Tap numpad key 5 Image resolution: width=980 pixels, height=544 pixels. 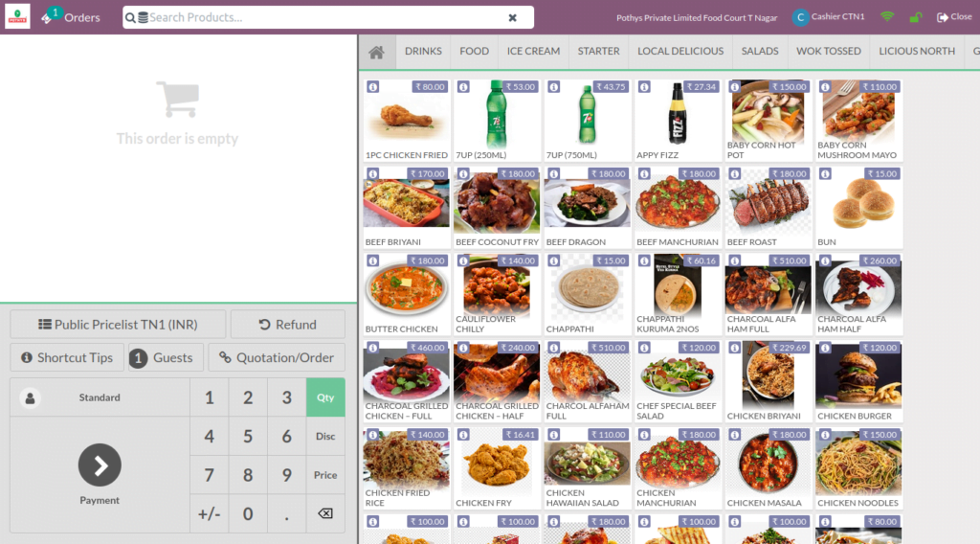[248, 436]
